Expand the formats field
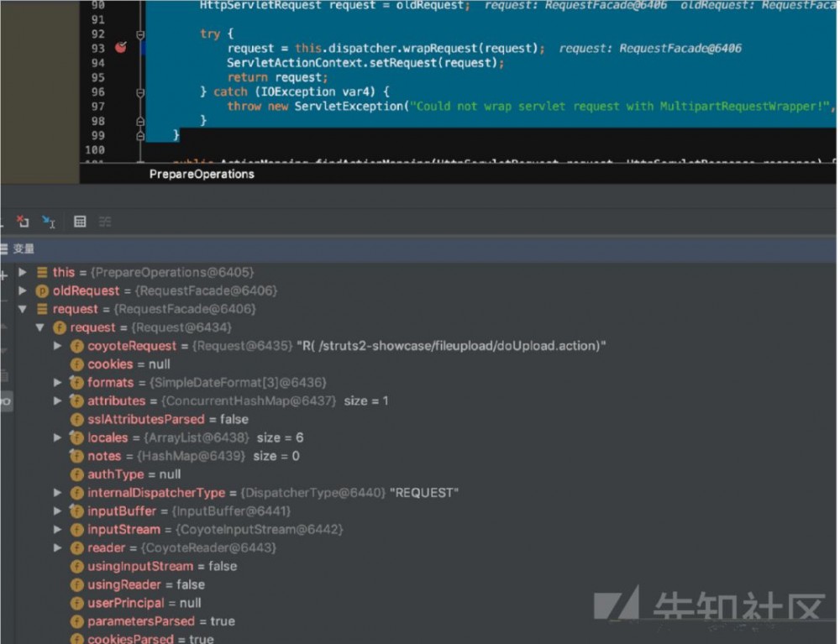This screenshot has height=644, width=840. pos(58,382)
